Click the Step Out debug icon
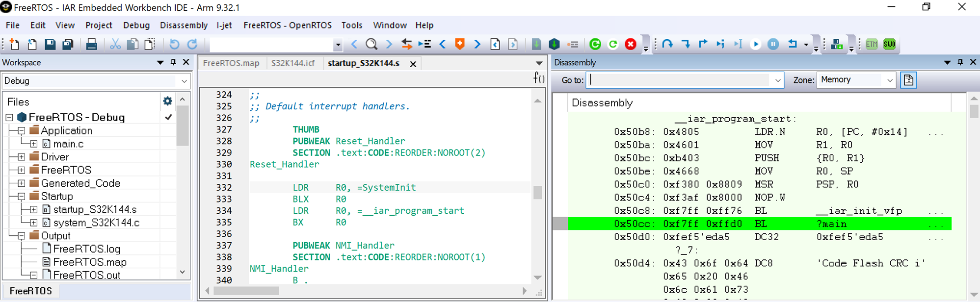This screenshot has height=302, width=980. (703, 44)
